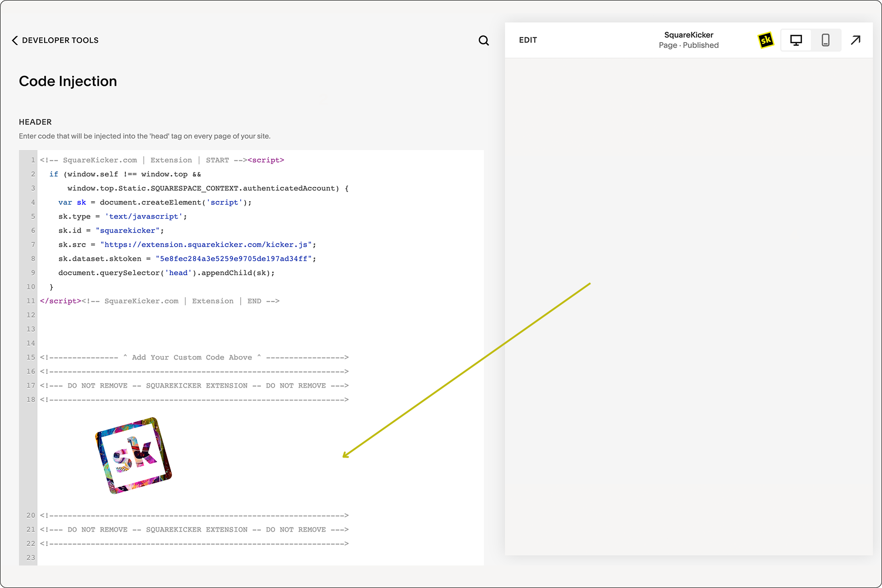The height and width of the screenshot is (588, 882).
Task: Open the search magnifier icon
Action: point(484,40)
